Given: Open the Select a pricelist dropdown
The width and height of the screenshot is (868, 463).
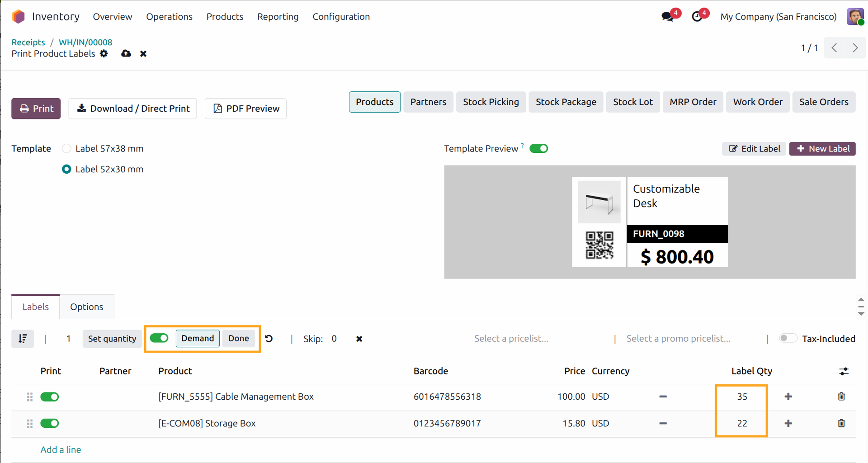Looking at the screenshot, I should pyautogui.click(x=511, y=339).
